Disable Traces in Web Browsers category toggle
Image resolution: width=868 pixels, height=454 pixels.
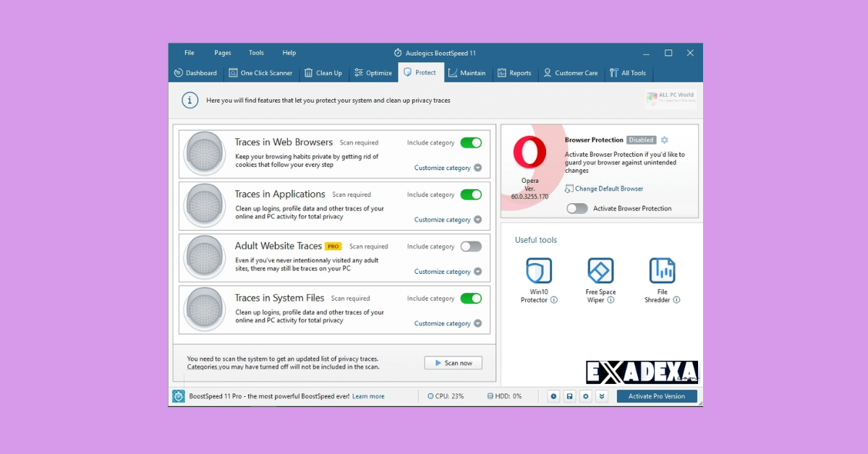point(471,143)
